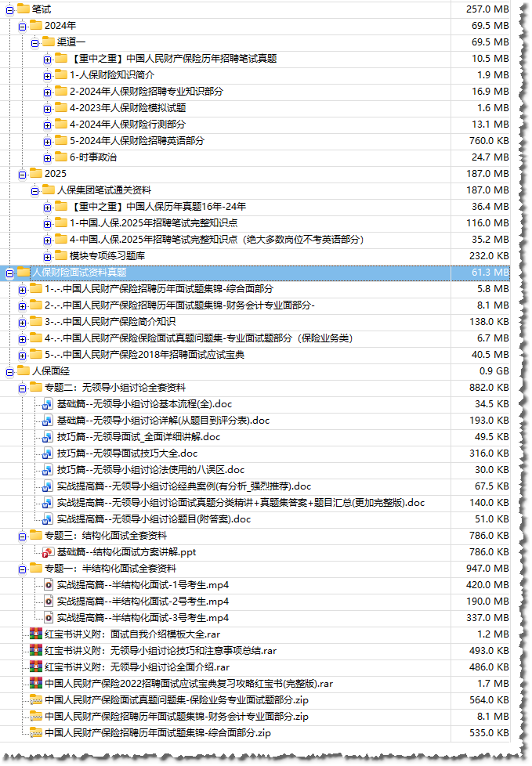Click the 760.0 KB size value
532x766 pixels.
489,141
